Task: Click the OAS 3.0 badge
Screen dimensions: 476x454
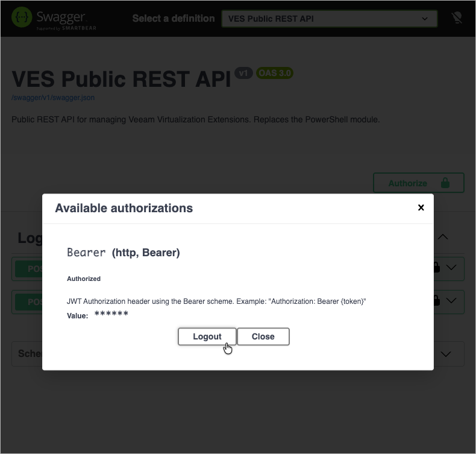Action: [x=275, y=73]
